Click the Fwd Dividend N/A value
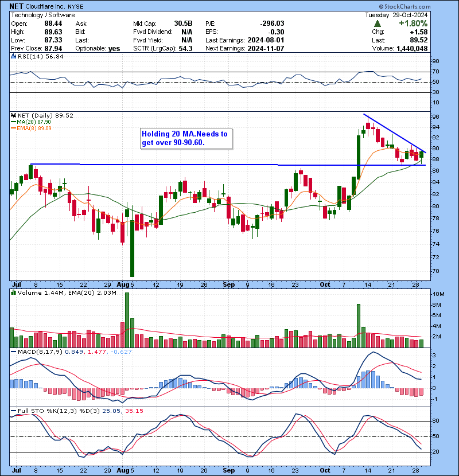 pyautogui.click(x=187, y=32)
